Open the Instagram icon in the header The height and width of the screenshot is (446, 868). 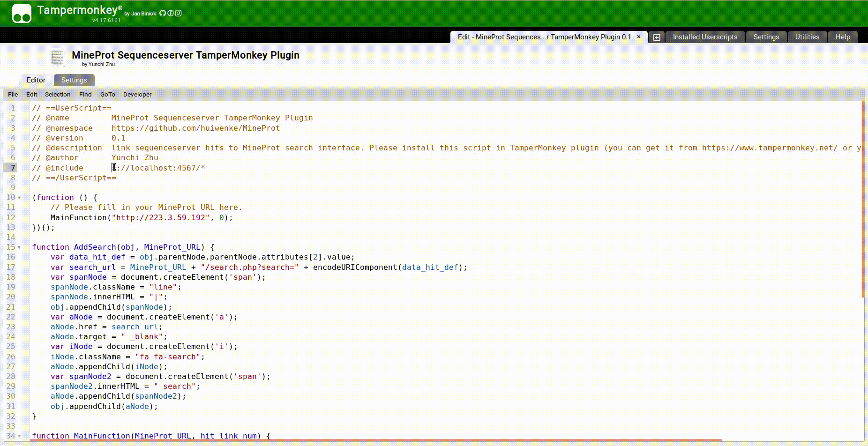tap(179, 13)
